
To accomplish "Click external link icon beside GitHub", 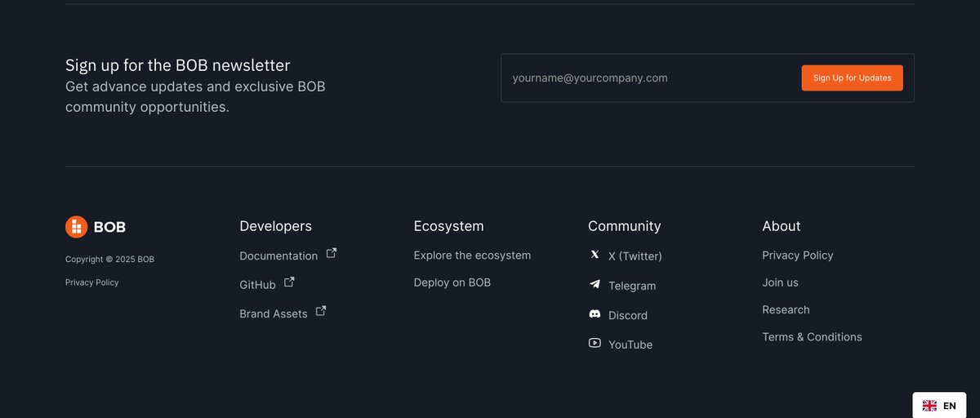I will [x=289, y=282].
